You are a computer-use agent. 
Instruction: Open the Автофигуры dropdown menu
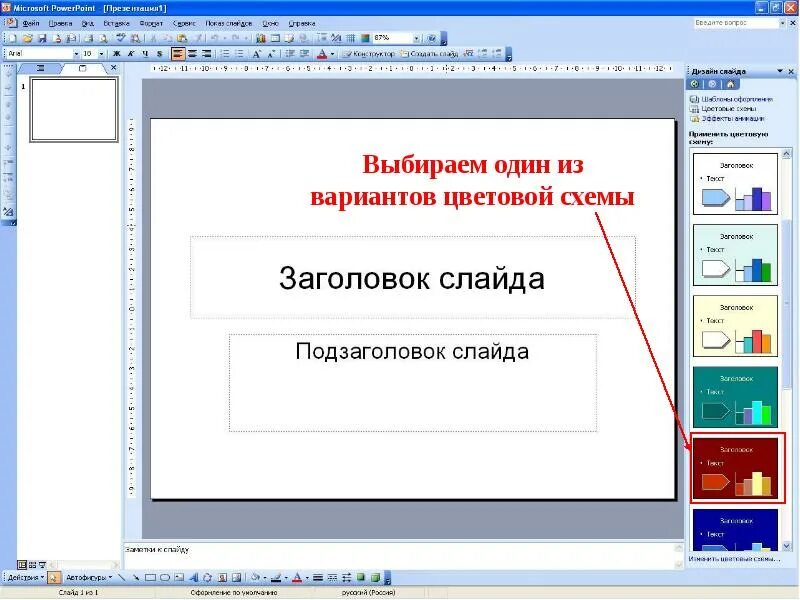coord(89,578)
